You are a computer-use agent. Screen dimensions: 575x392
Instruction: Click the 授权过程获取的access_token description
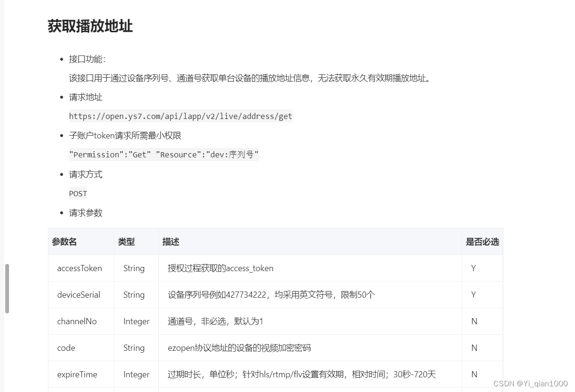coord(220,268)
